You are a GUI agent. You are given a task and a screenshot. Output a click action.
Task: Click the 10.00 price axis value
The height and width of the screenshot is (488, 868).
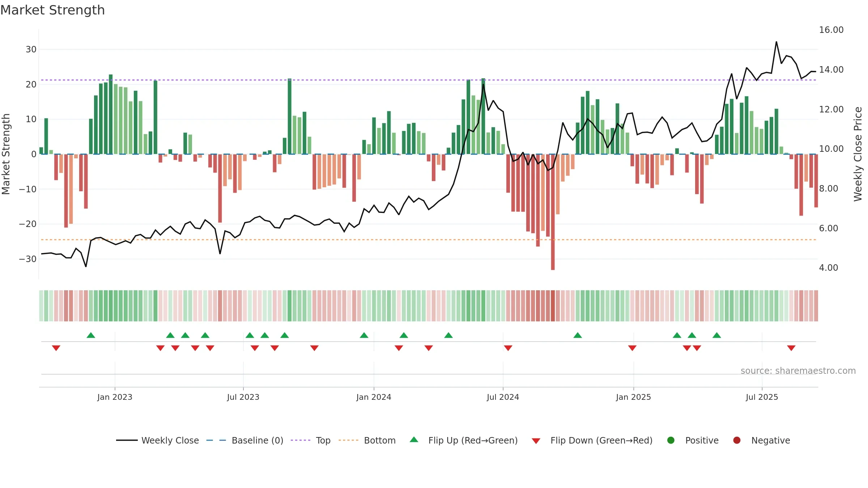[831, 149]
